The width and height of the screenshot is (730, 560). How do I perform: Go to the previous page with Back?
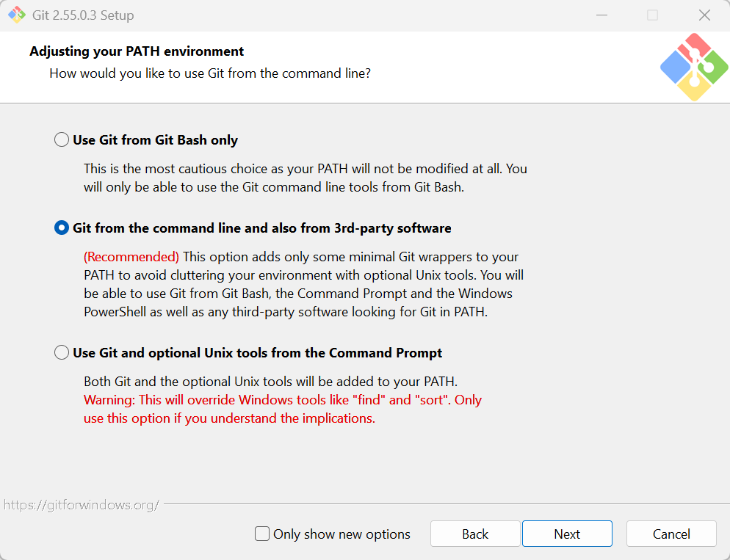pyautogui.click(x=475, y=534)
